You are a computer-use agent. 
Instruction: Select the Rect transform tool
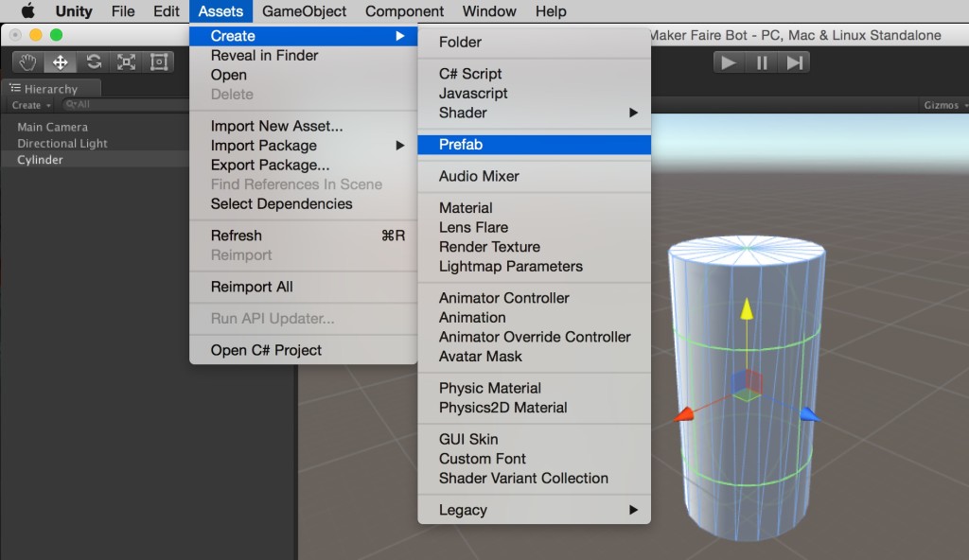coord(158,62)
